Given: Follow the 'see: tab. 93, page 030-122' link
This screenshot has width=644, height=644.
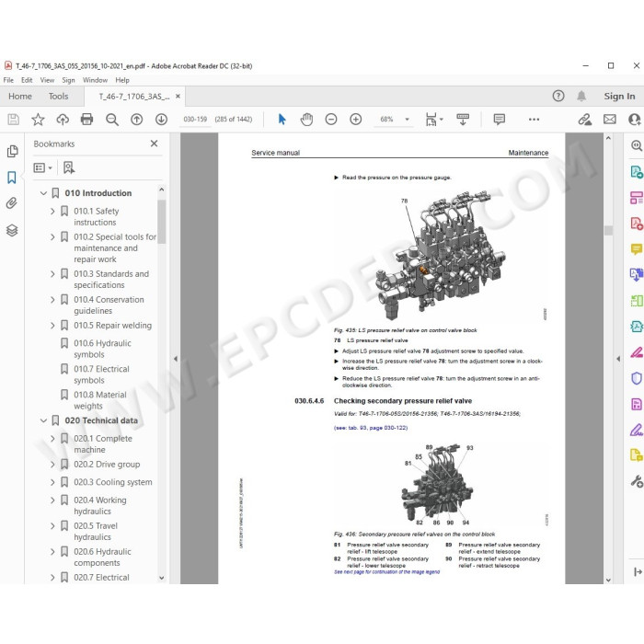Looking at the screenshot, I should pos(371,428).
